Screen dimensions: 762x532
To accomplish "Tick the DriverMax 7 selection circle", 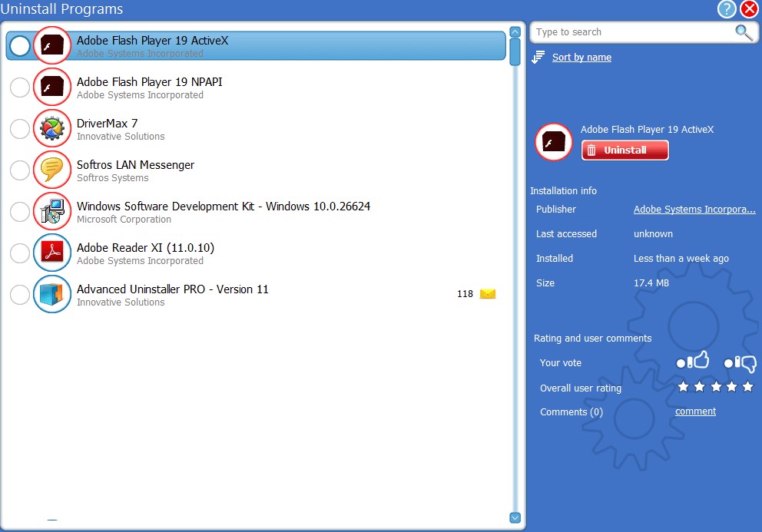I will 20,129.
